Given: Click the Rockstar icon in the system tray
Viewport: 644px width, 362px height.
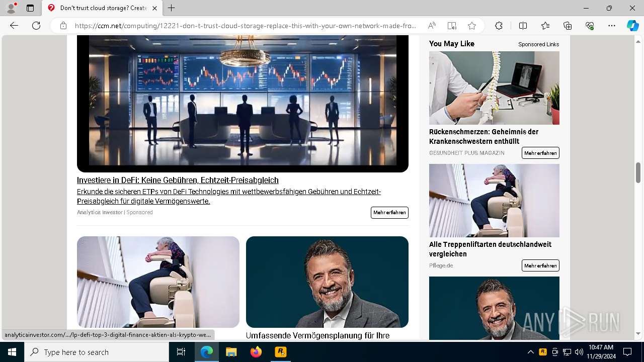Looking at the screenshot, I should click(543, 352).
